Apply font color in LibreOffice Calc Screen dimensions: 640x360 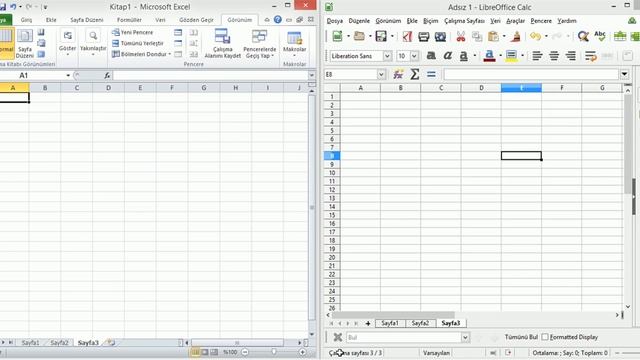coord(489,56)
